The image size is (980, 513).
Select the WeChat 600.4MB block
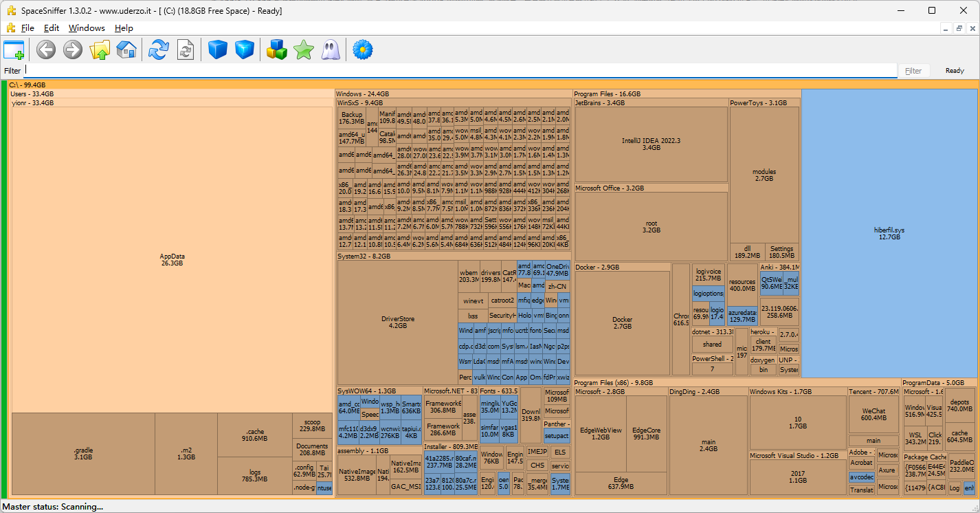pos(873,415)
